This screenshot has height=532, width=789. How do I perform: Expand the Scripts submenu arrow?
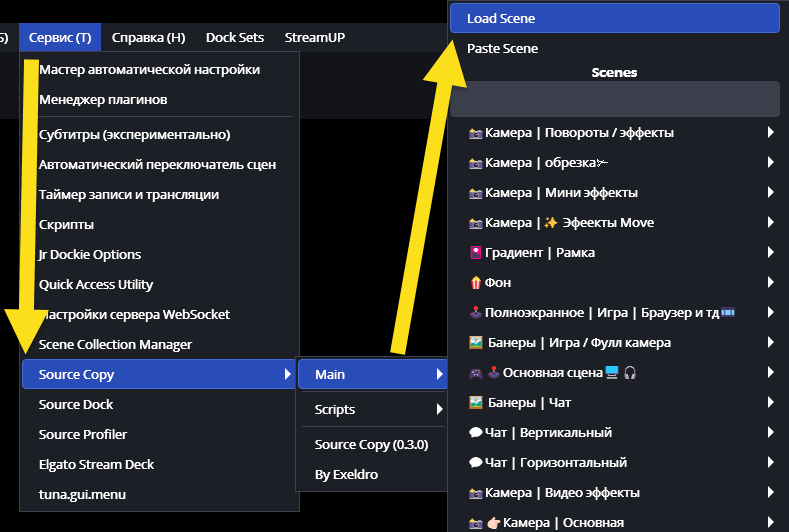[x=438, y=409]
